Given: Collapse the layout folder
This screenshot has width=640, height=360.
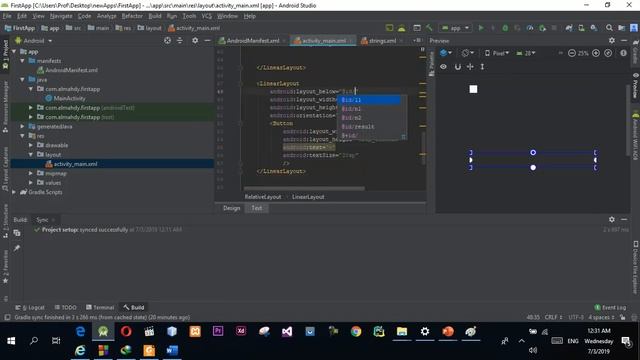Looking at the screenshot, I should [x=31, y=154].
